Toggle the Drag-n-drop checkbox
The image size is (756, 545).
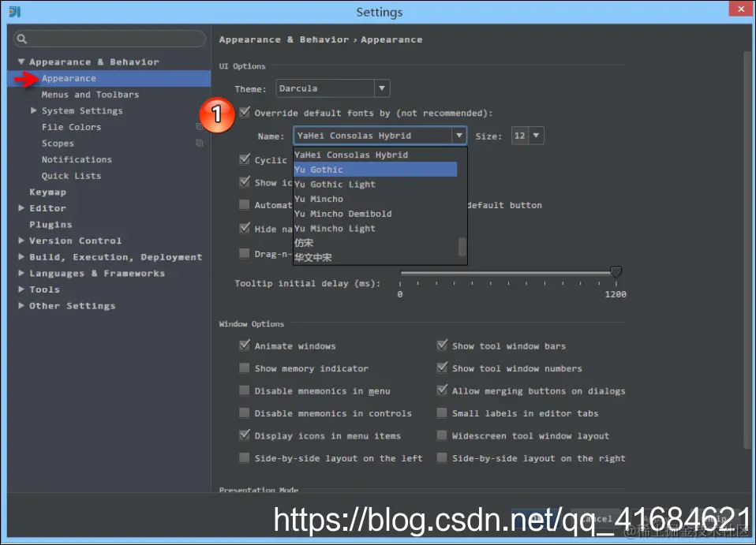245,253
